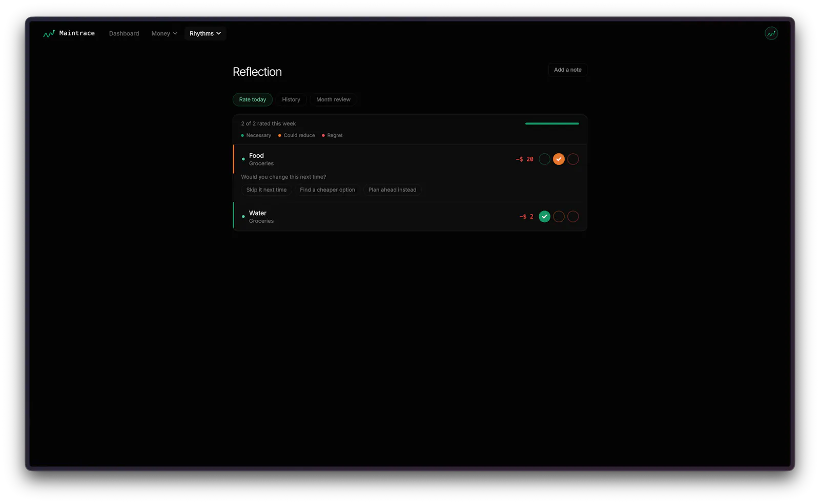The image size is (820, 504).
Task: Choose Skip it next time
Action: coord(266,190)
